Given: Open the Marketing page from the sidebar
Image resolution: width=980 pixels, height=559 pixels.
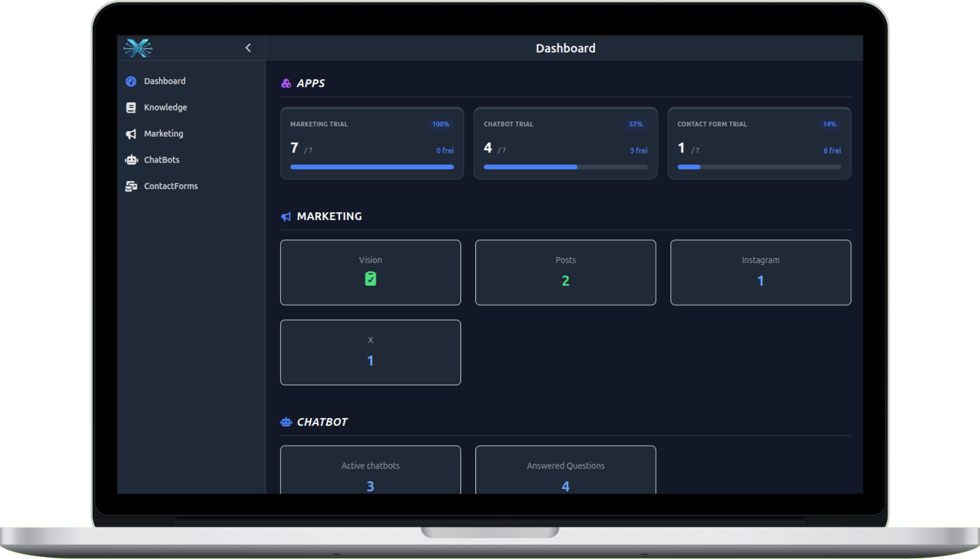Looking at the screenshot, I should (163, 133).
